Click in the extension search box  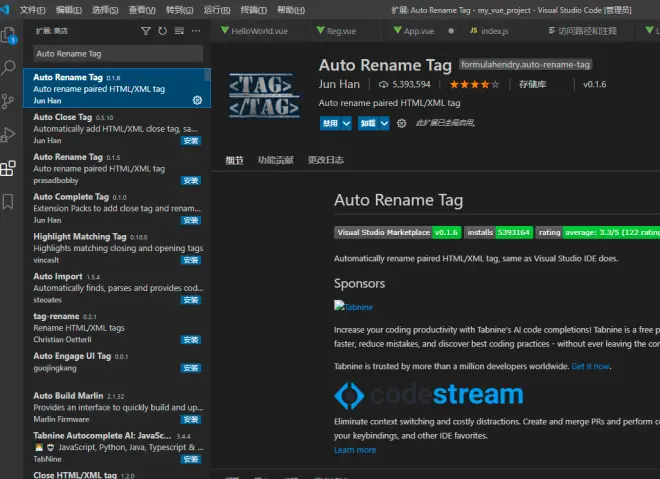[x=118, y=54]
